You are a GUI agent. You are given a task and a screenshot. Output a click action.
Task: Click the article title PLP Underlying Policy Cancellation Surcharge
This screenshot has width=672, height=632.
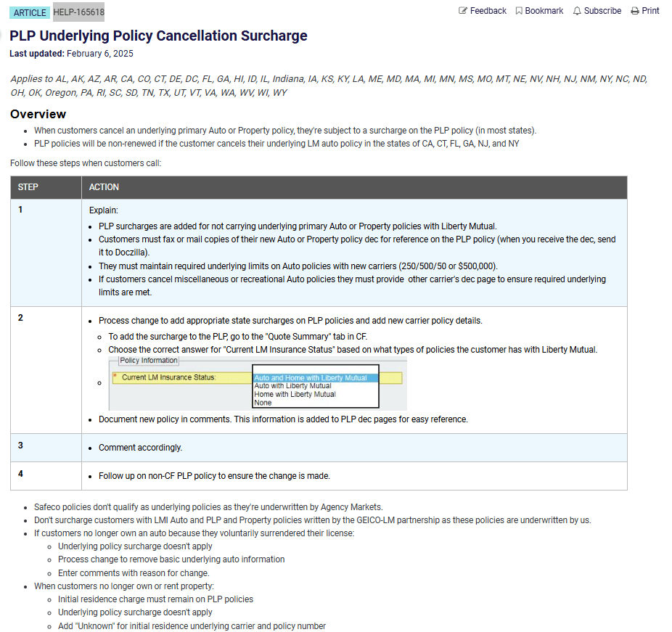(x=159, y=36)
